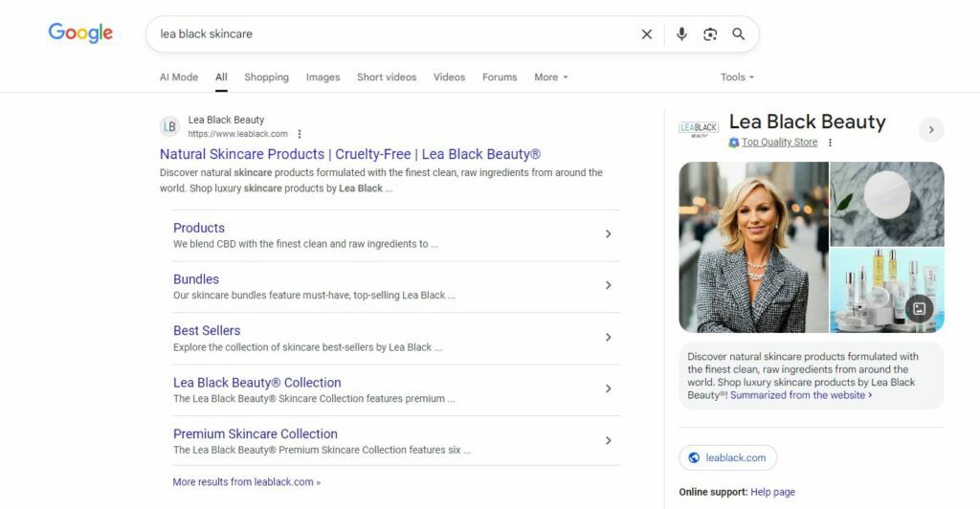Expand the Products sitelink chevron

[x=608, y=233]
